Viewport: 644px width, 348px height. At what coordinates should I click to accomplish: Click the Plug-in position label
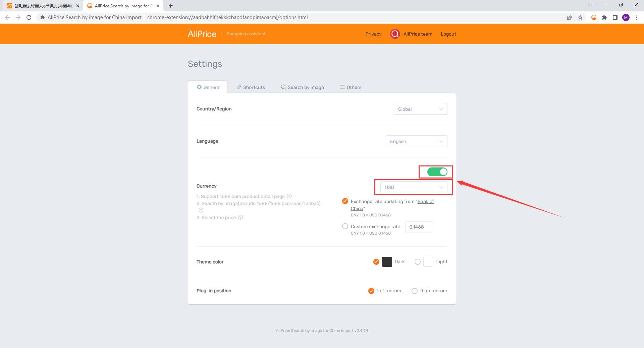[214, 291]
